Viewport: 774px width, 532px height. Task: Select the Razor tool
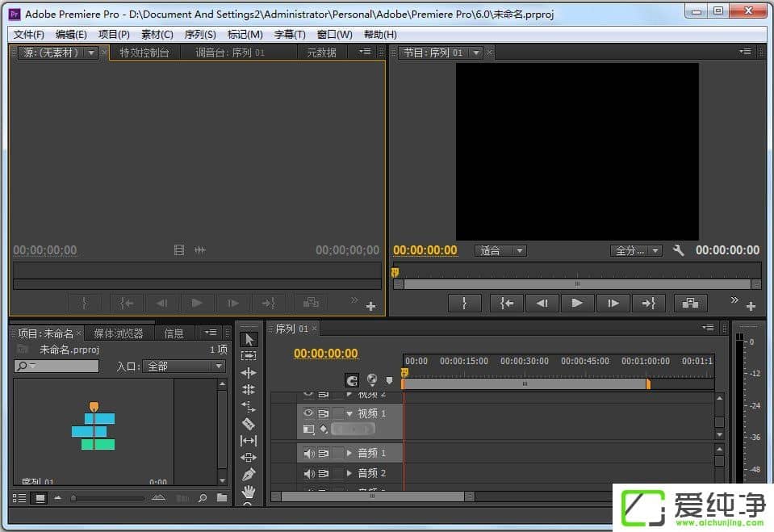(x=249, y=424)
